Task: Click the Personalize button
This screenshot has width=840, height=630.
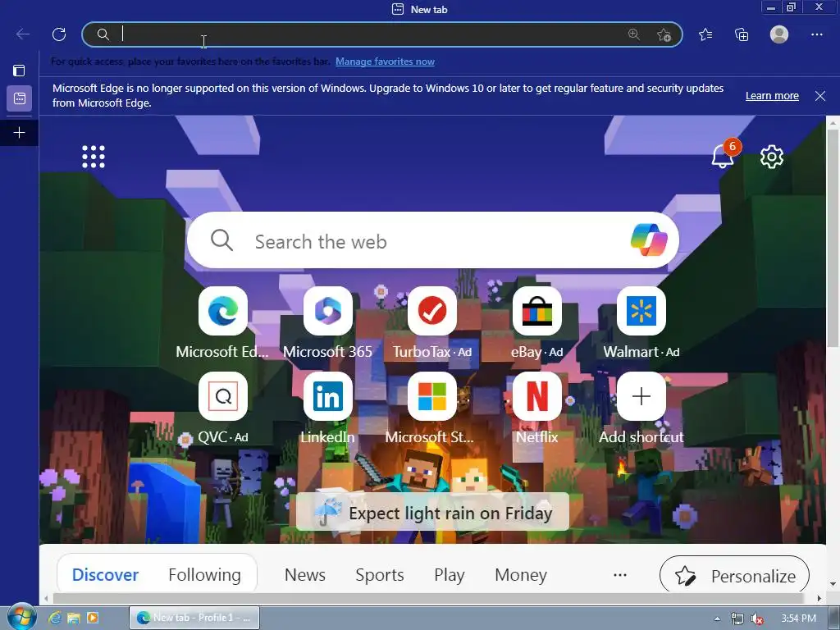Action: click(x=734, y=575)
